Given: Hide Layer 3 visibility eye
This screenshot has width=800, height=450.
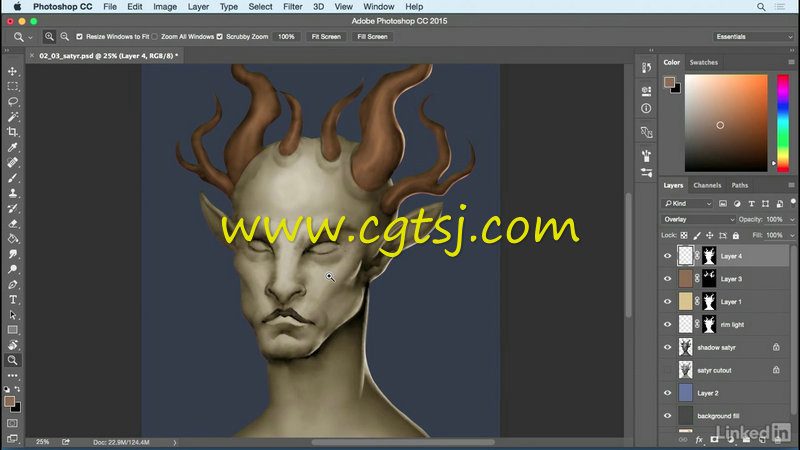Looking at the screenshot, I should [667, 279].
